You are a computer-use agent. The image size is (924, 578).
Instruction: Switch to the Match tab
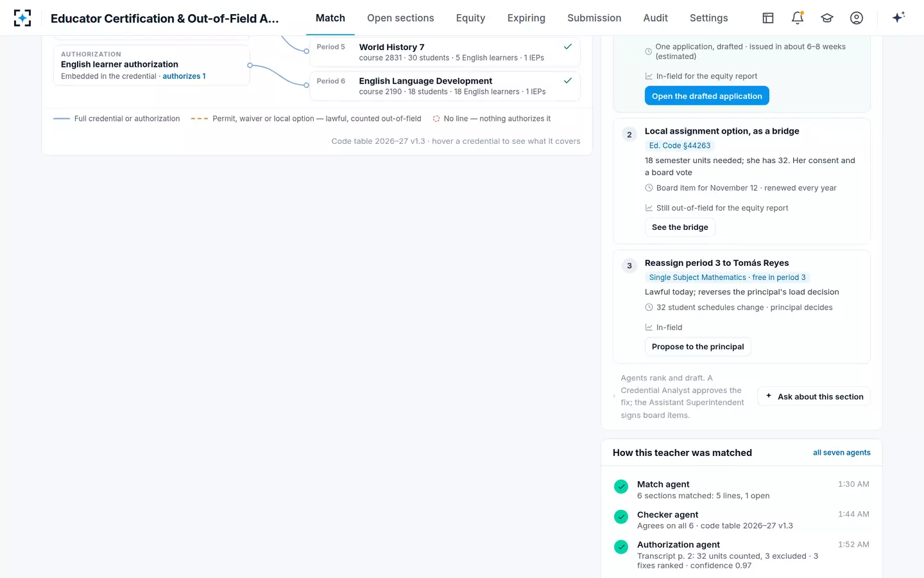point(330,18)
